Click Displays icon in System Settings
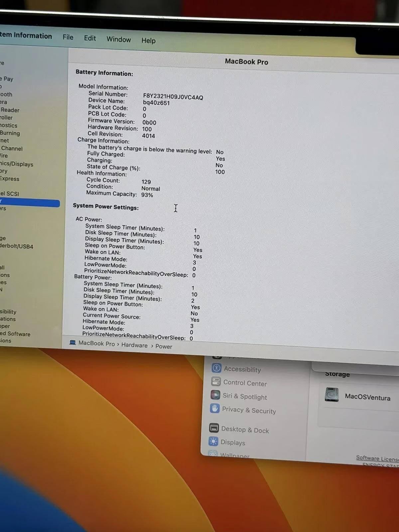Screen dimensions: 399x532 213,441
